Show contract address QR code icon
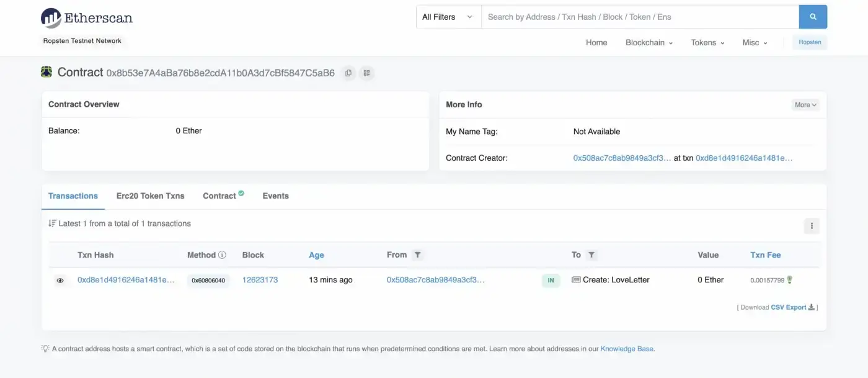Viewport: 868px width, 378px height. tap(366, 73)
